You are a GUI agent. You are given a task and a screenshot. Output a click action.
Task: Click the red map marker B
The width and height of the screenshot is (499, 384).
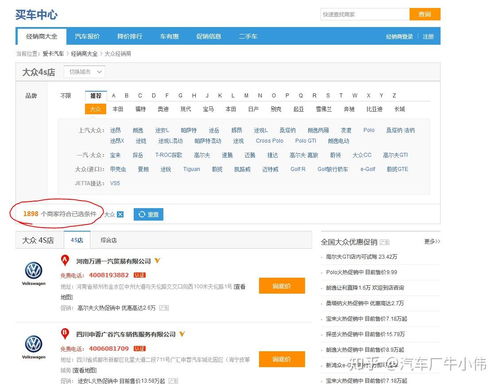point(65,333)
